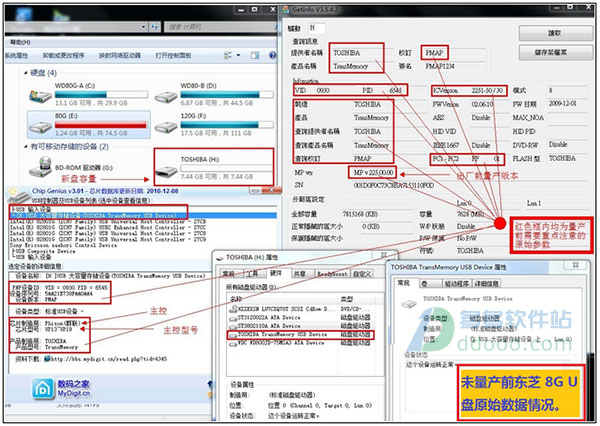Viewport: 600px width, 426px height.
Task: Switch to the 详细信息 tab in device properties
Action: click(487, 284)
